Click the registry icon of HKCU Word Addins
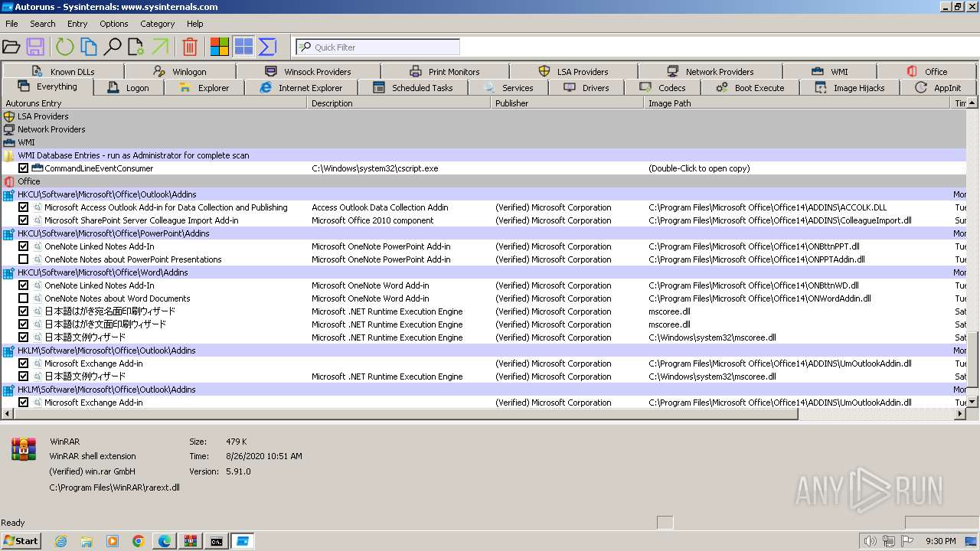This screenshot has height=551, width=980. click(x=9, y=272)
